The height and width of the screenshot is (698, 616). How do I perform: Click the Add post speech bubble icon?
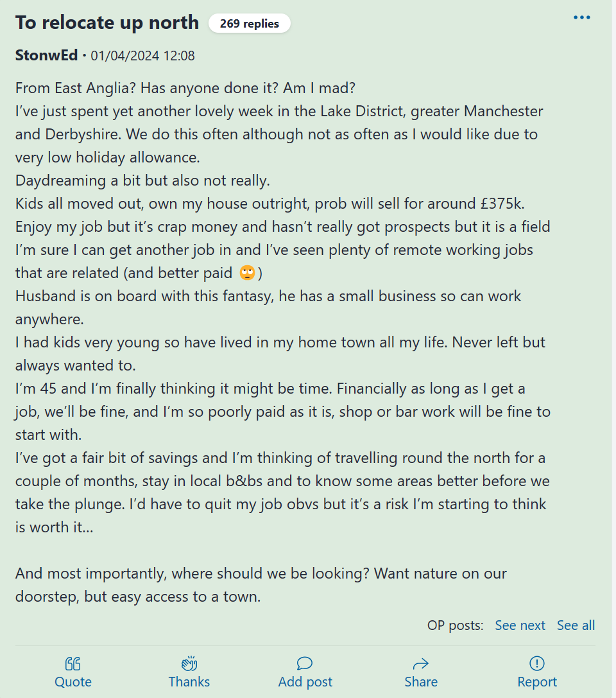(305, 663)
